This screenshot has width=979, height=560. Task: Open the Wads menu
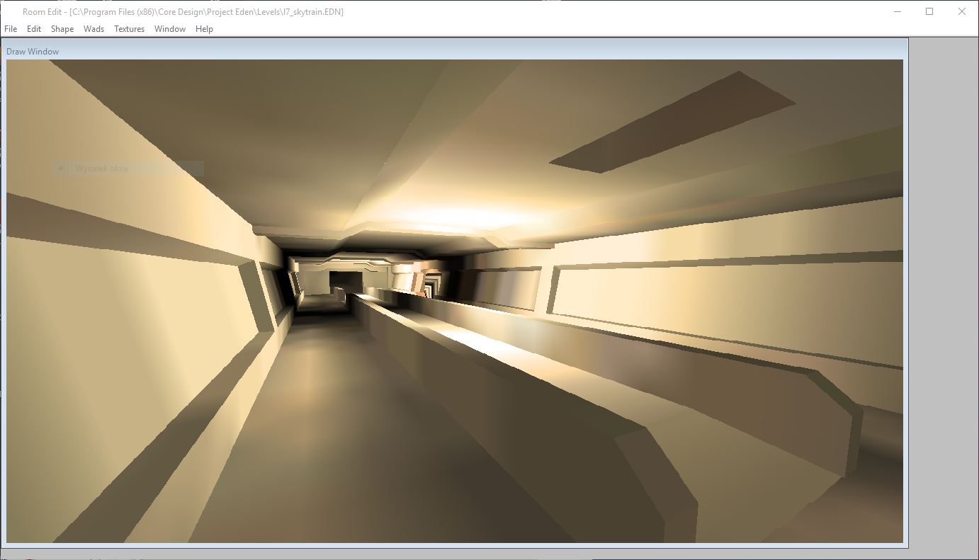point(94,29)
